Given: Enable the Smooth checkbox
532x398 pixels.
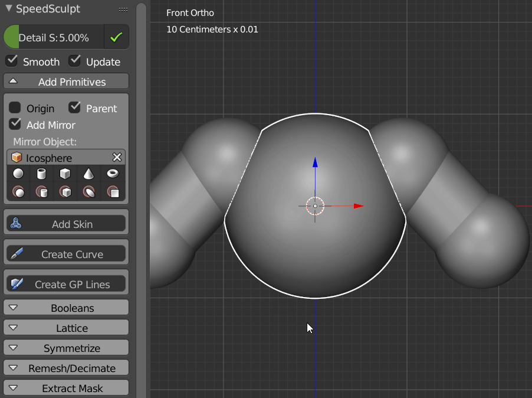Looking at the screenshot, I should click(x=11, y=61).
